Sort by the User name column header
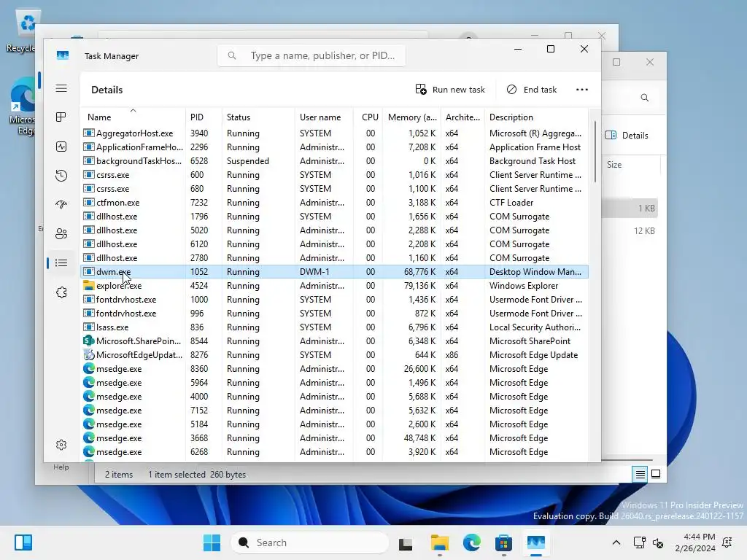The height and width of the screenshot is (560, 747). click(x=323, y=117)
